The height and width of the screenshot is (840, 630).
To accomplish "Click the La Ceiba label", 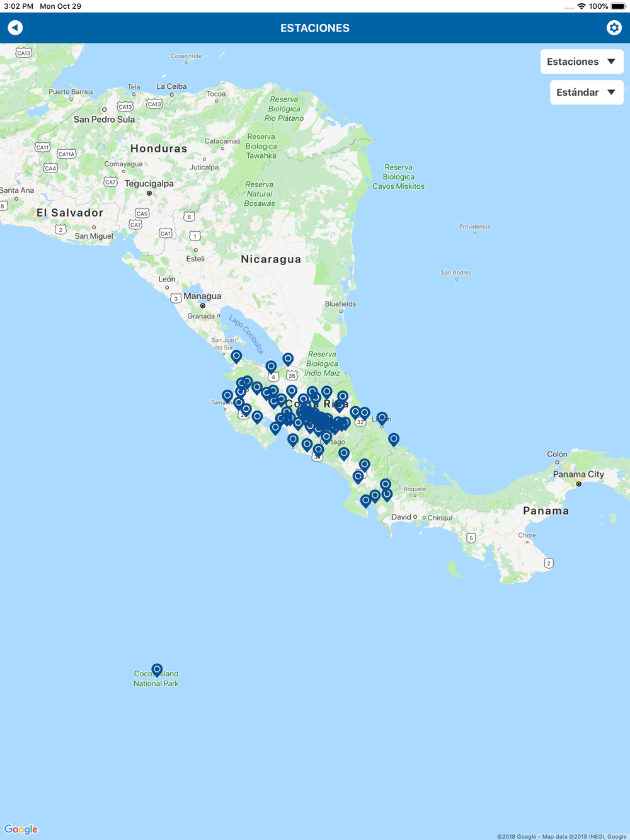I will point(171,86).
